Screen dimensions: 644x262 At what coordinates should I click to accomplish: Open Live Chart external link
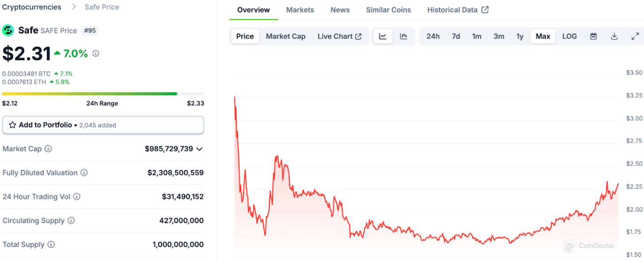[x=339, y=36]
